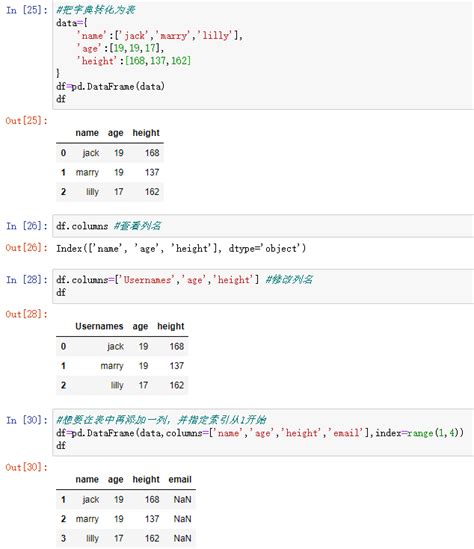Image resolution: width=474 pixels, height=549 pixels.
Task: Click the In [26] df.columns code cell
Action: coord(263,226)
